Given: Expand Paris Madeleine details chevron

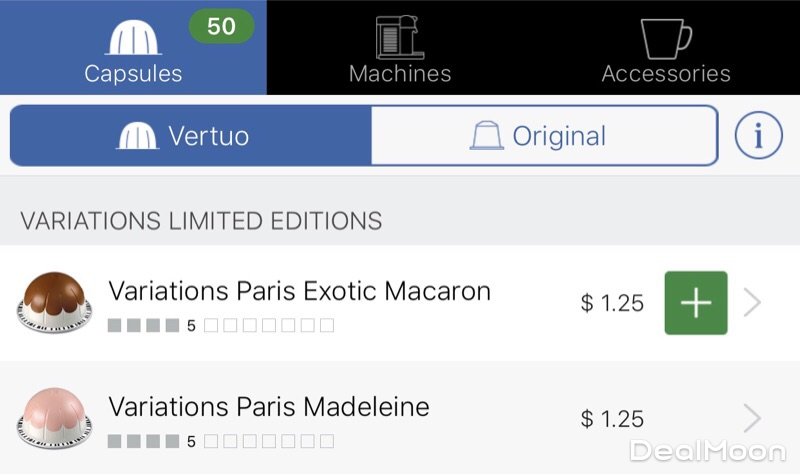Looking at the screenshot, I should 753,417.
